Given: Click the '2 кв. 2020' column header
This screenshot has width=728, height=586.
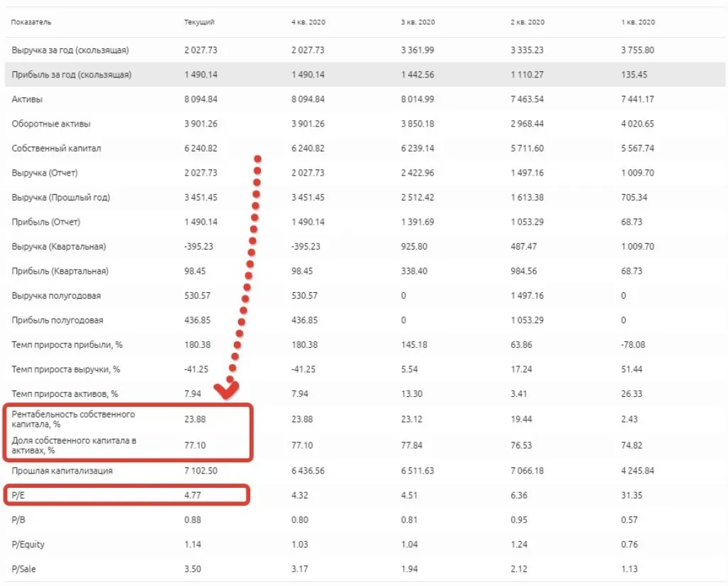Looking at the screenshot, I should (528, 23).
